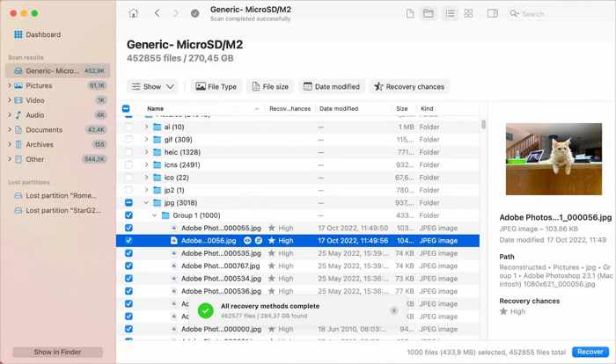Select Lost partition "Rome..." entry
The height and width of the screenshot is (364, 616).
pos(58,195)
